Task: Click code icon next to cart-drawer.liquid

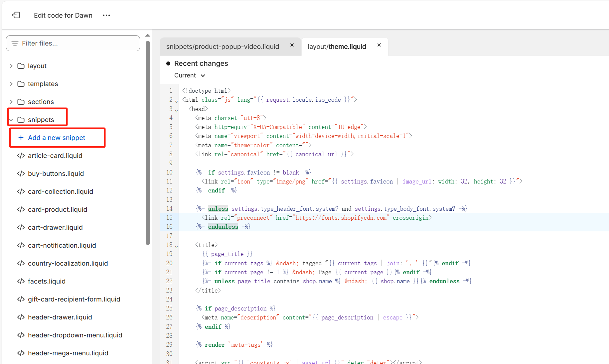Action: click(x=21, y=227)
